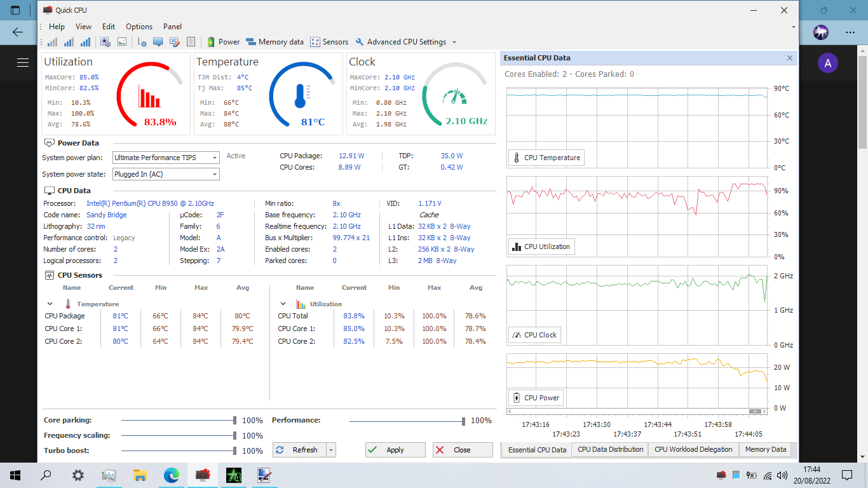Click the Close button near Apply
This screenshot has width=868, height=488.
pos(463,450)
